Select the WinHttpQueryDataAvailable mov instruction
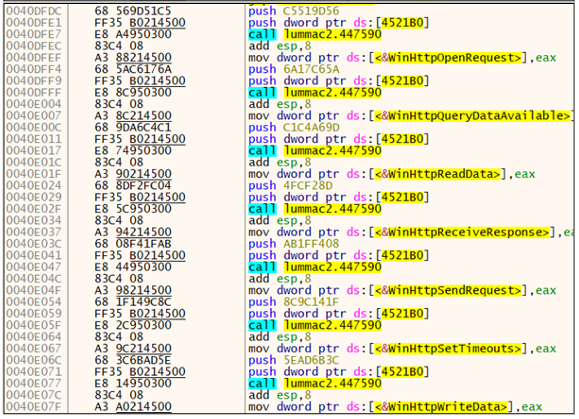The width and height of the screenshot is (579, 419). (x=410, y=116)
